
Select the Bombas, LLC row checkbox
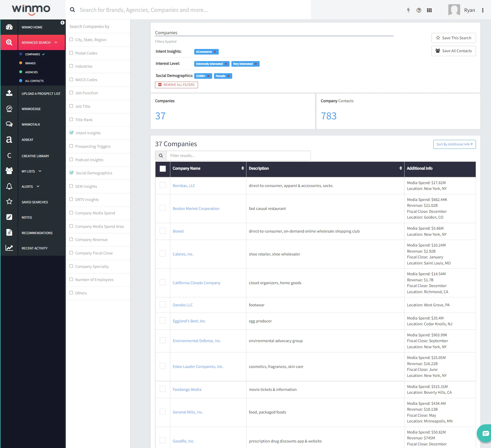coord(163,185)
